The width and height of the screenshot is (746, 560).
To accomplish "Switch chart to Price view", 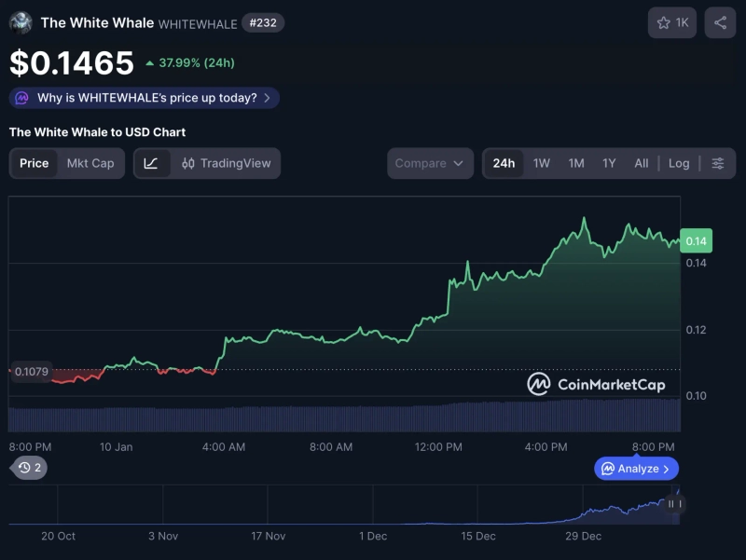I will coord(35,163).
